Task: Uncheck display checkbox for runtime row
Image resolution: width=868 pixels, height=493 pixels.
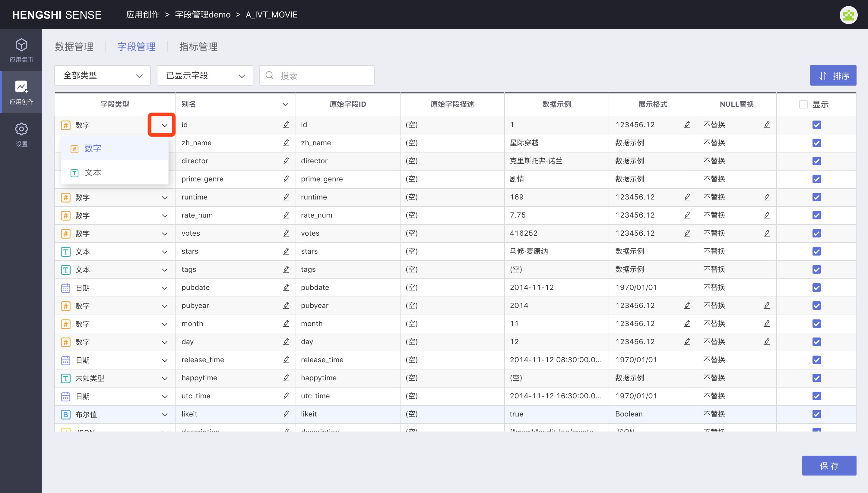Action: point(816,197)
